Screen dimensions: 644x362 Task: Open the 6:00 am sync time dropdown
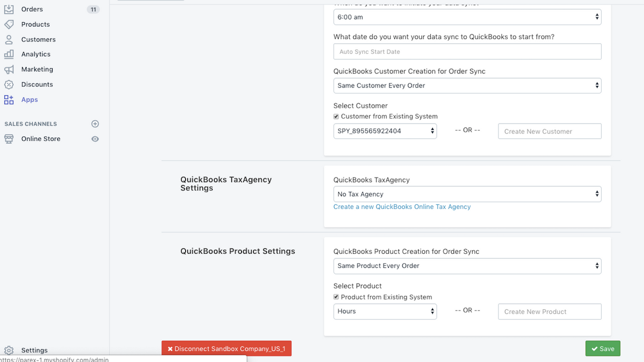click(x=467, y=17)
